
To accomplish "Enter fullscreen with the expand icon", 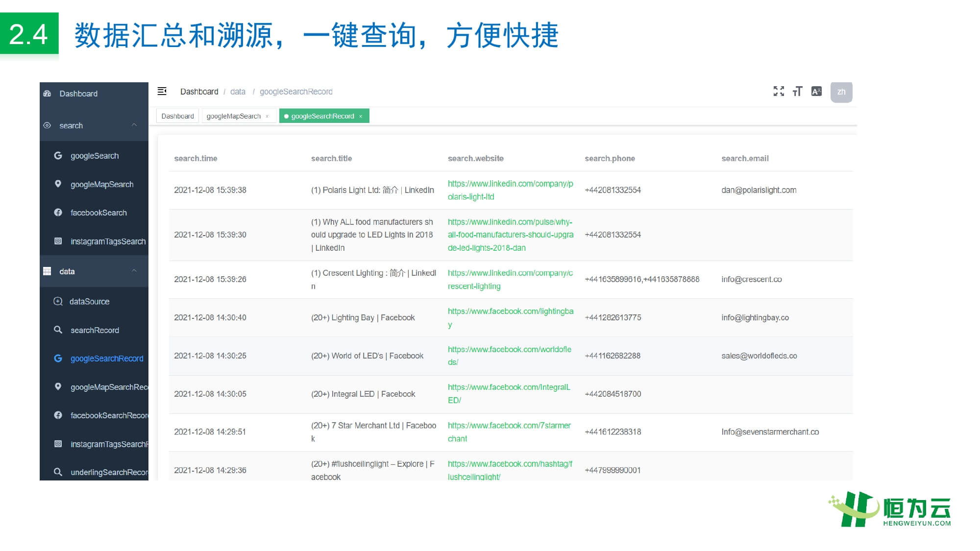I will click(x=779, y=91).
